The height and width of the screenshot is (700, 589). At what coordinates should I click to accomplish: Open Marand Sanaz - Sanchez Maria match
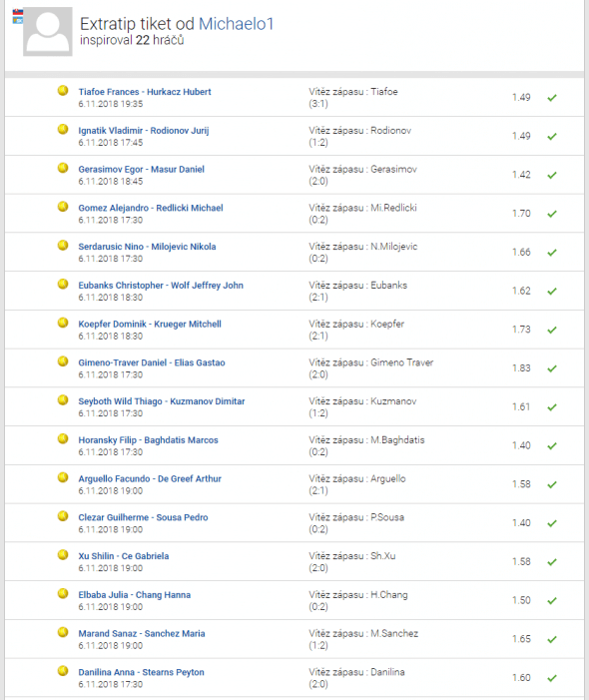tap(142, 633)
